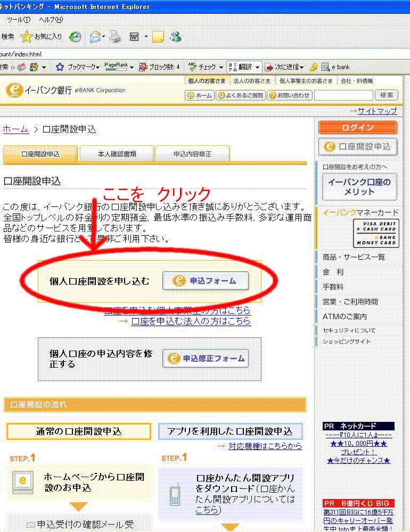Image resolution: width=410 pixels, height=532 pixels.
Task: Click the spell Check icon
Action: point(192,67)
